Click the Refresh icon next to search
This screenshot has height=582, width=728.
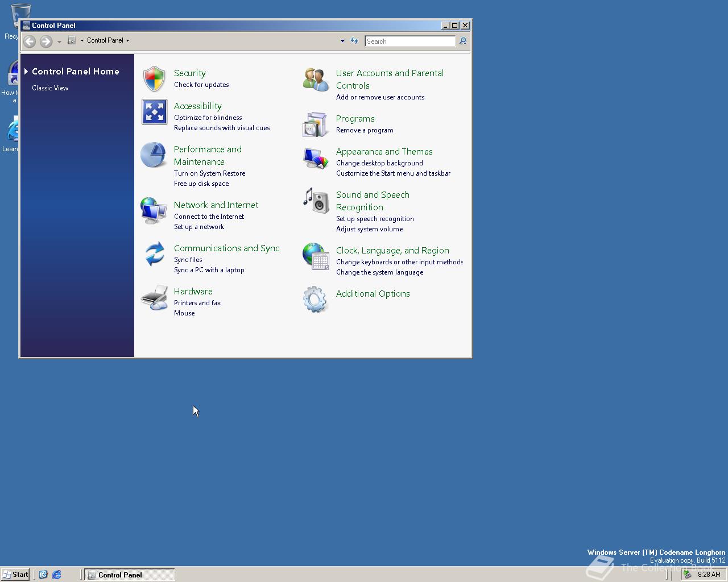[354, 41]
